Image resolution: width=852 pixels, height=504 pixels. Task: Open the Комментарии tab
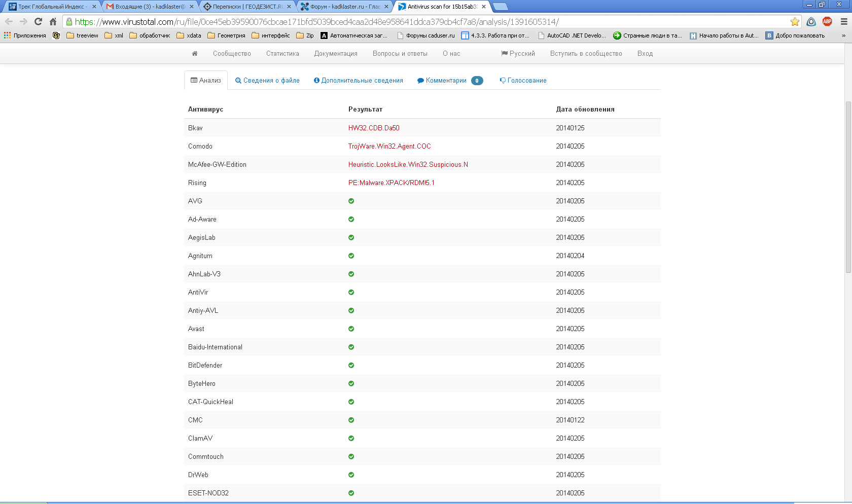click(446, 81)
